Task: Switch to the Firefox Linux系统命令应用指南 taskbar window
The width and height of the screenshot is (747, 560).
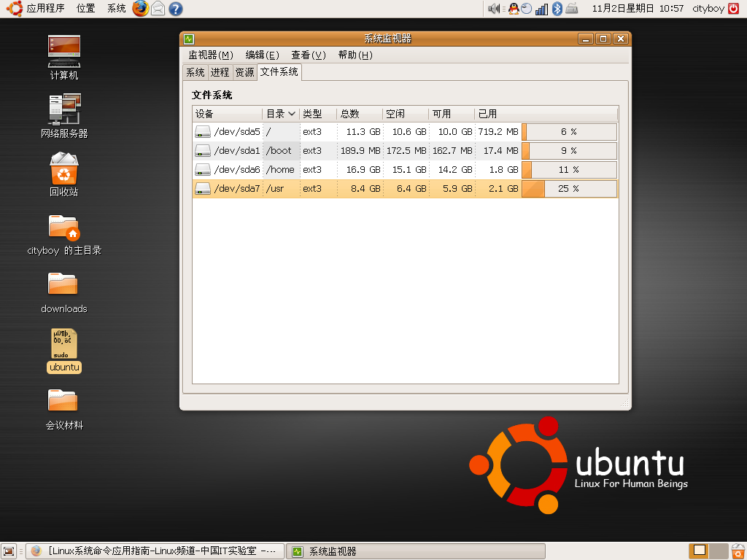Action: (x=155, y=551)
